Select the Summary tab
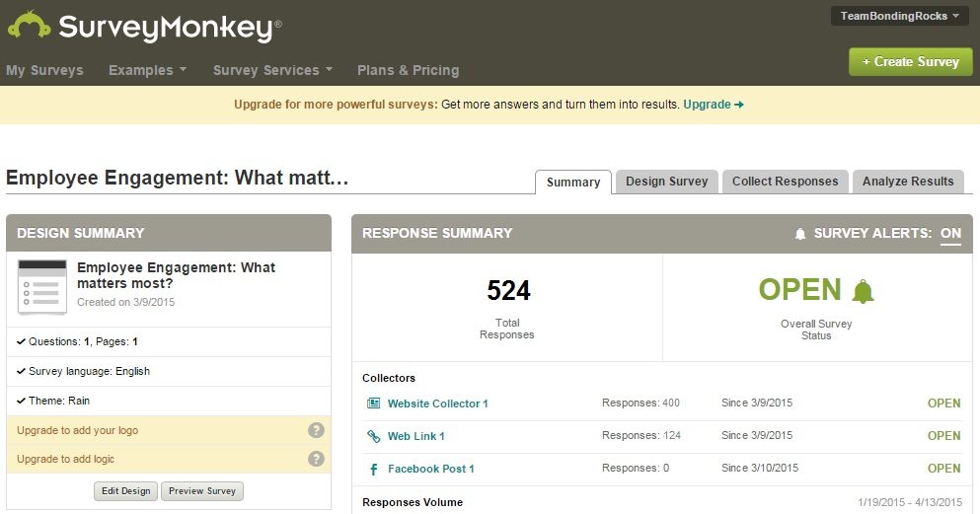The width and height of the screenshot is (980, 514). coord(573,183)
